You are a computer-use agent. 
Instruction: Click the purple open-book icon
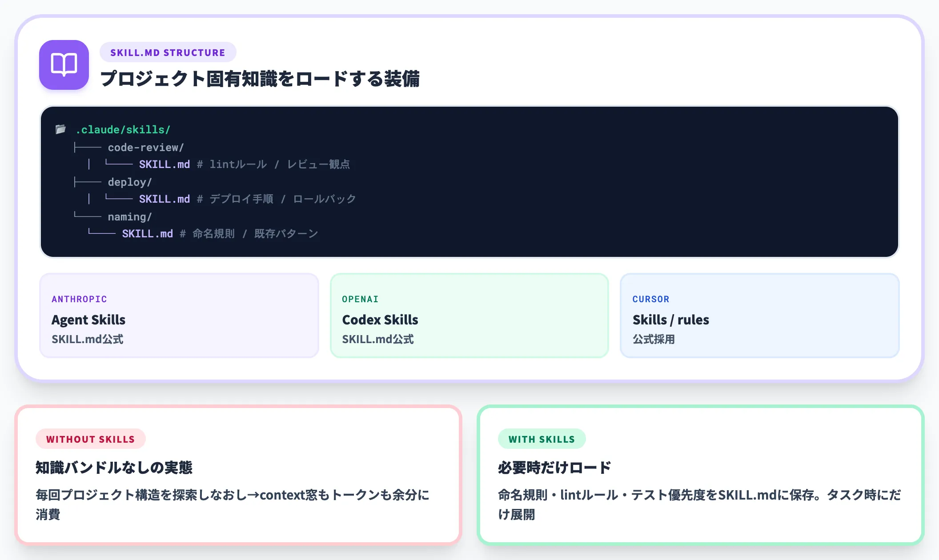pyautogui.click(x=64, y=65)
